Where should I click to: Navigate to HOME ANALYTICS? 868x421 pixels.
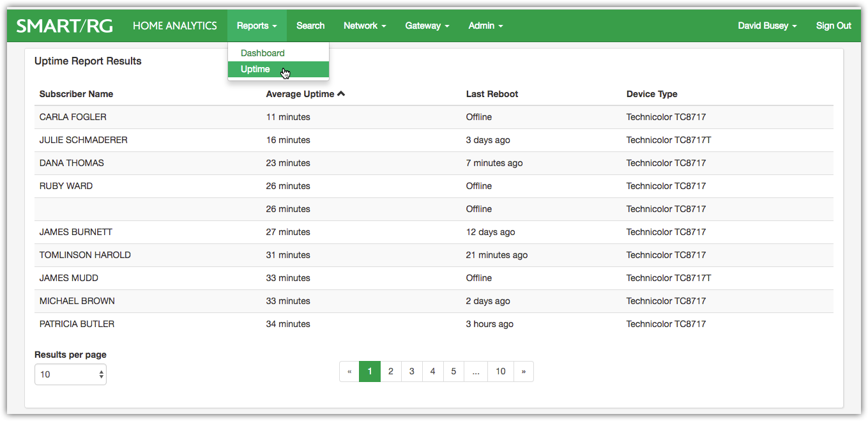click(174, 26)
